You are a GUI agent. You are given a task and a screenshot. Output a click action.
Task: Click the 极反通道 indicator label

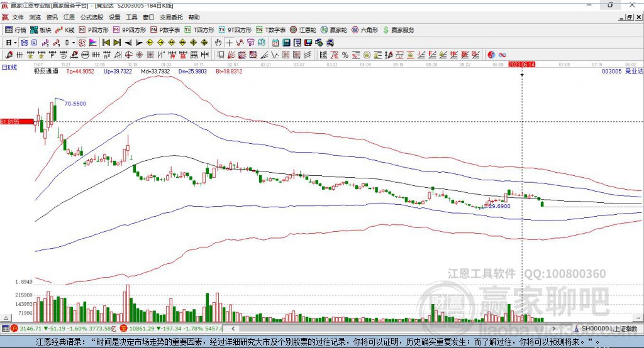pyautogui.click(x=46, y=71)
